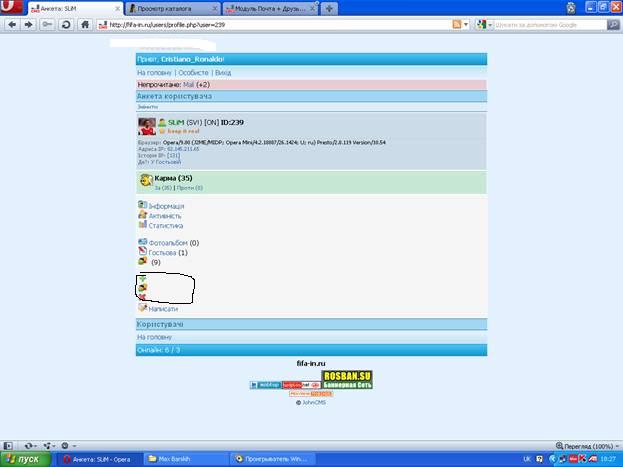Open the IP address link
This screenshot has width=623, height=467.
pos(183,149)
